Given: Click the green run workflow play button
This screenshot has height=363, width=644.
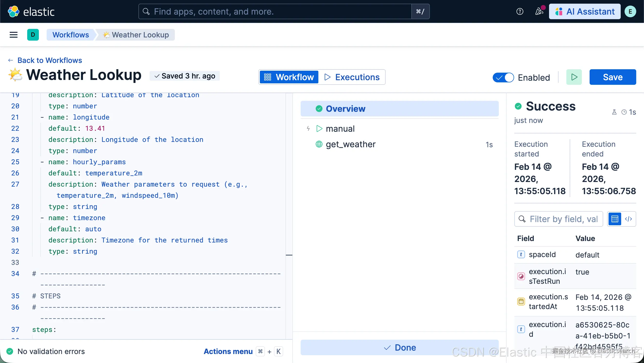Looking at the screenshot, I should tap(574, 77).
